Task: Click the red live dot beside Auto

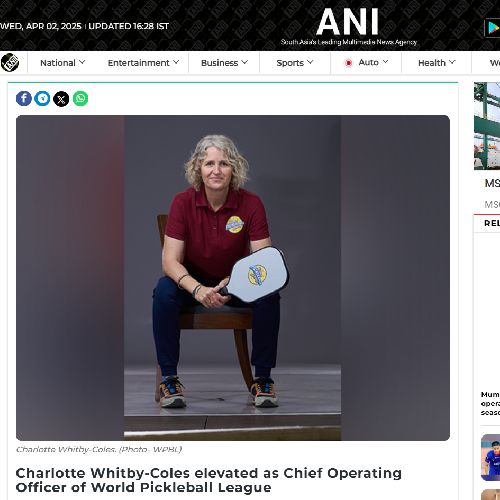Action: pyautogui.click(x=348, y=63)
